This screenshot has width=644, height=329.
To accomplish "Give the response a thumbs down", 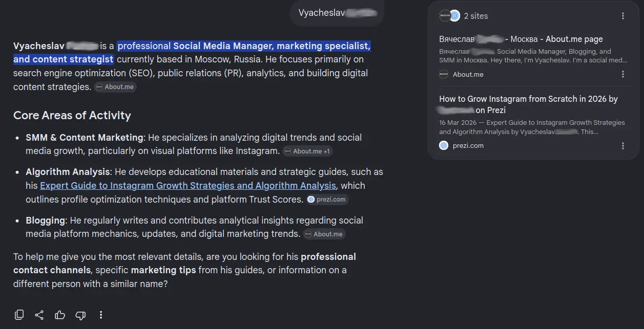I will [80, 315].
